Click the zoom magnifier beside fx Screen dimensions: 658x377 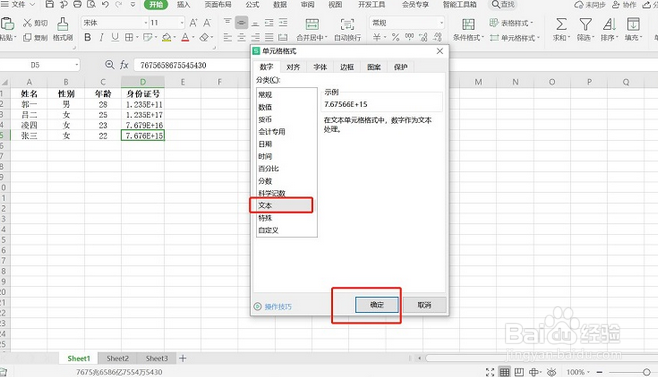coord(110,65)
